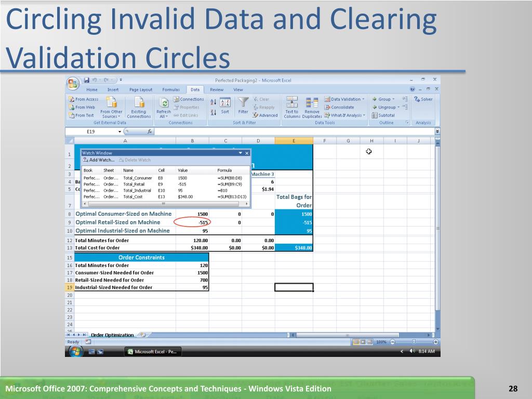
Task: Click the From Web import icon
Action: 82,107
